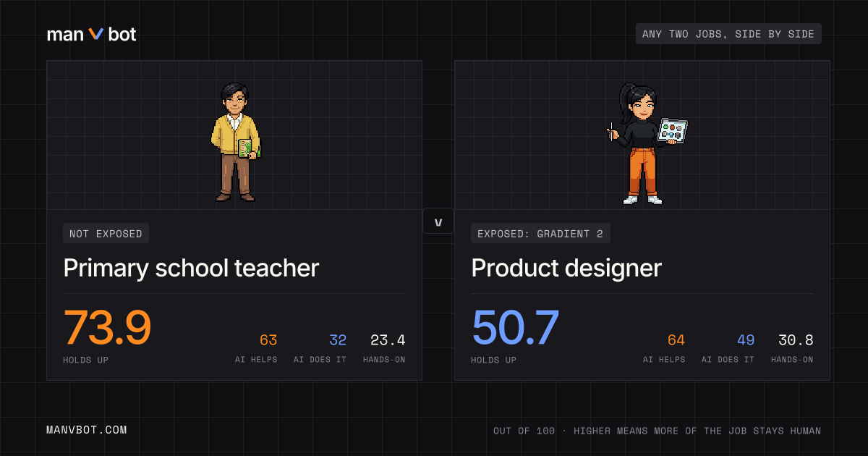Click the 'v' versus badge between cards
Viewport: 868px width, 456px height.
pyautogui.click(x=438, y=221)
